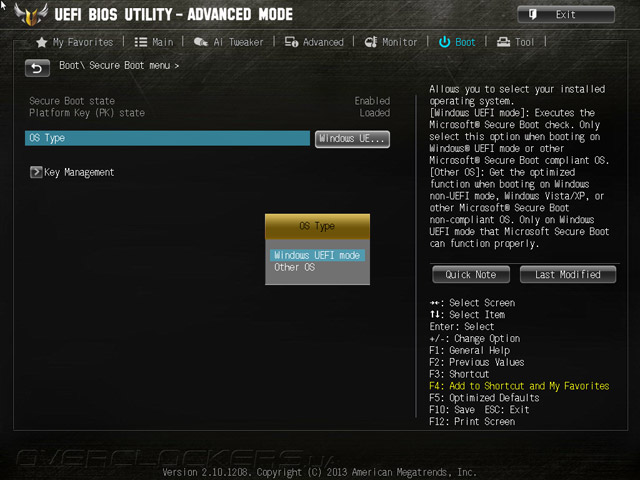
Task: Click the back arrow button
Action: (x=37, y=68)
